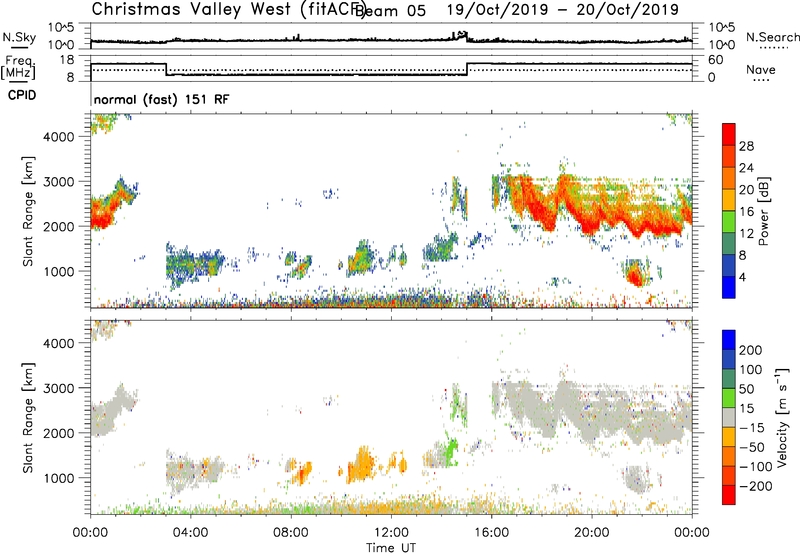The width and height of the screenshot is (800, 554).
Task: Click the red bottom of the Velocity color bar
Action: (729, 495)
